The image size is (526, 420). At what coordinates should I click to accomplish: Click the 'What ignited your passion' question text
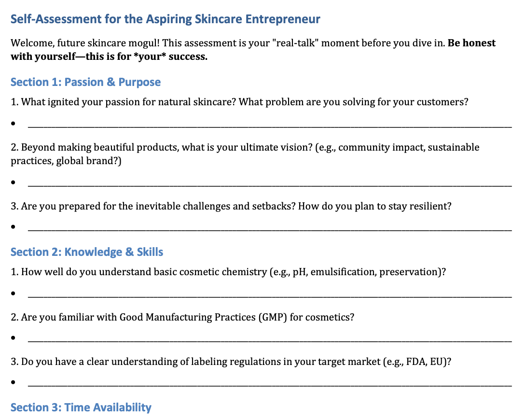tap(239, 102)
